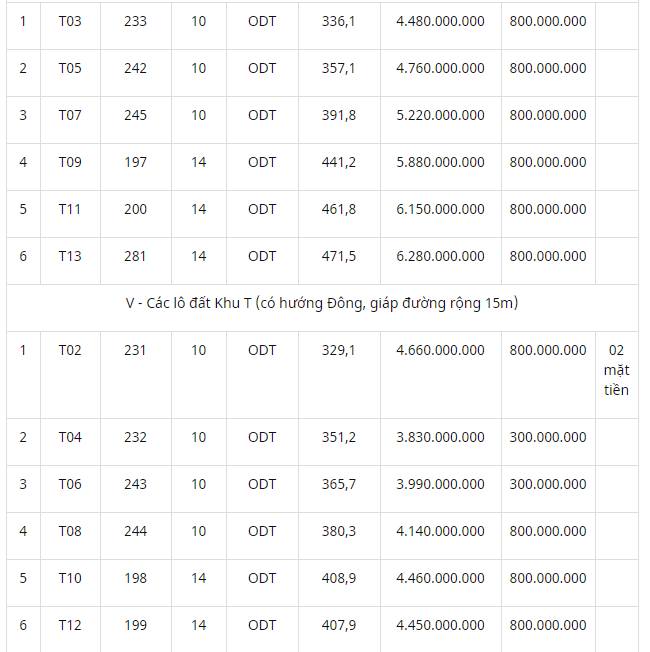The height and width of the screenshot is (652, 650).
Task: Click lot code T08 cell
Action: [70, 531]
